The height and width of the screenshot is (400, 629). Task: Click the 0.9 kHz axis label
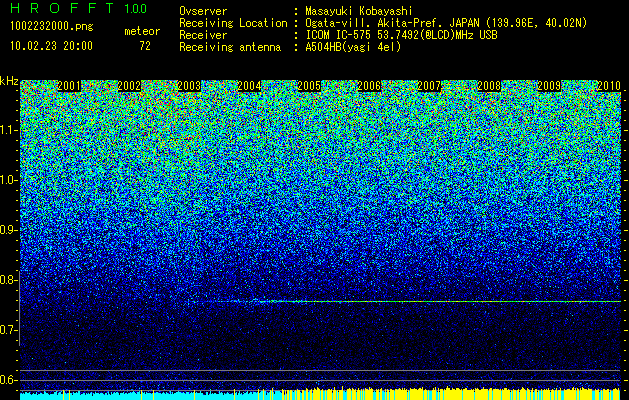coord(8,230)
